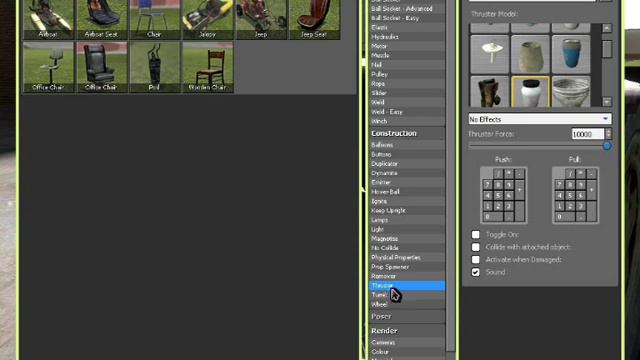640x360 pixels.
Task: Choose the concrete pot thruster model
Action: point(530,54)
